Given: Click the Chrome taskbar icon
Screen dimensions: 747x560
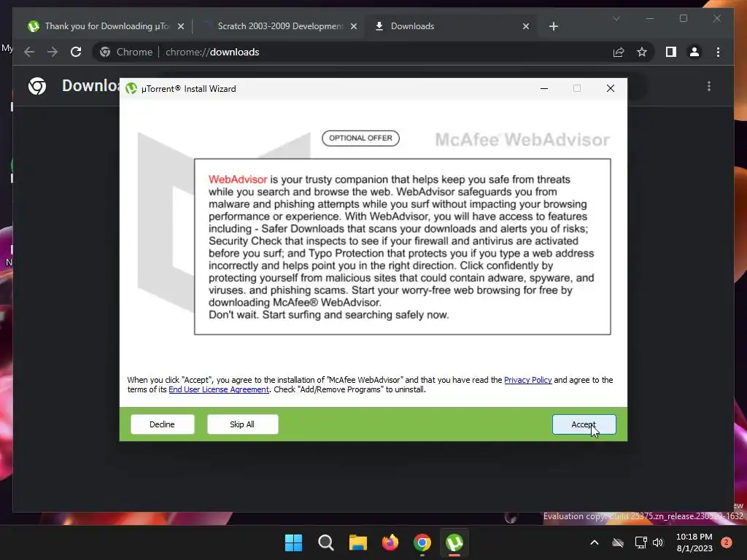Looking at the screenshot, I should click(x=422, y=542).
